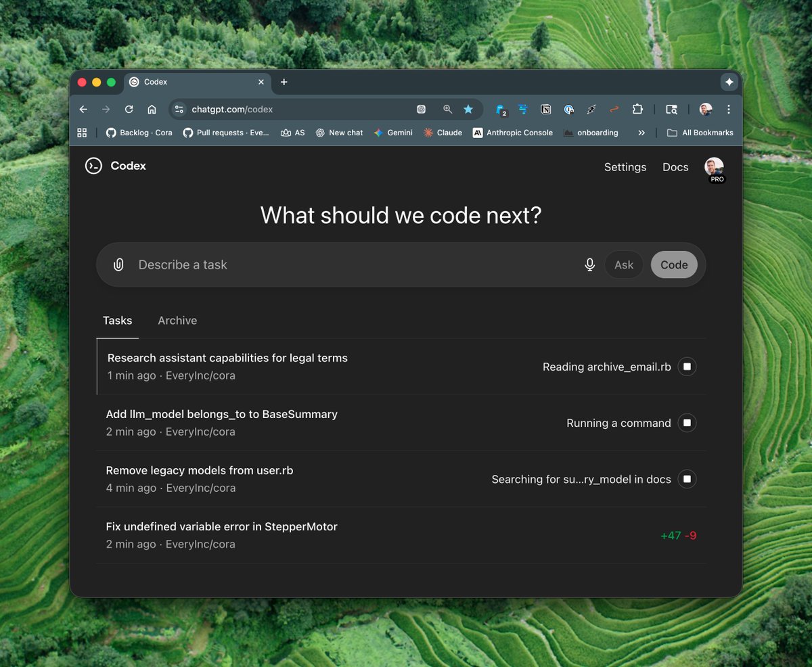Click the Reading archive_email.rb status text

(x=607, y=367)
